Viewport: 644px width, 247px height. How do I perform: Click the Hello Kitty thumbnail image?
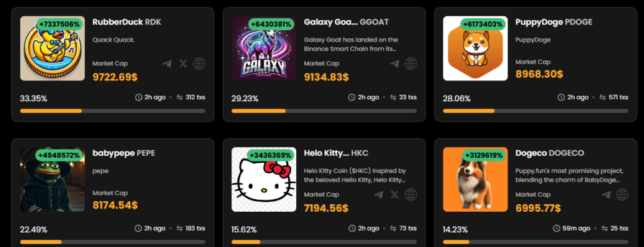click(x=264, y=180)
